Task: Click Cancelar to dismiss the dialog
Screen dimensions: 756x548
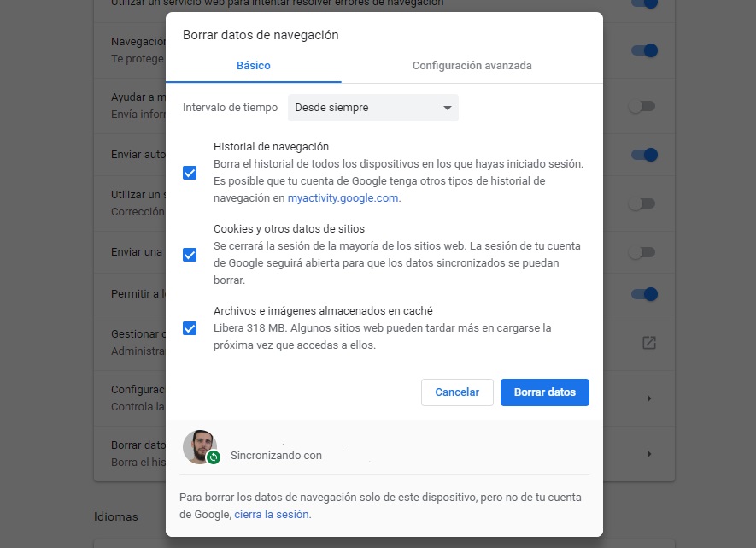Action: [x=457, y=392]
